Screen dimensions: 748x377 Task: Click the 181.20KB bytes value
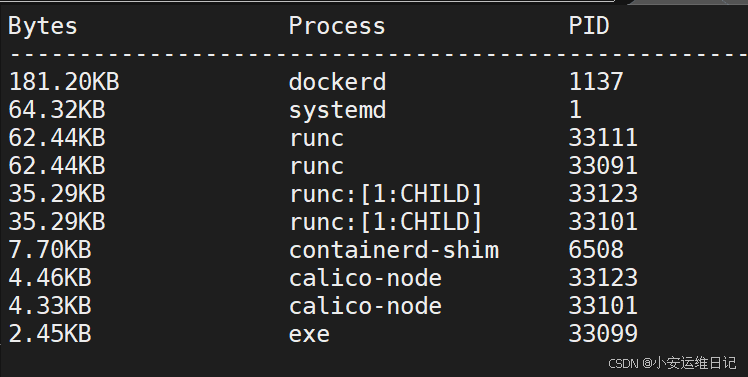[x=64, y=82]
